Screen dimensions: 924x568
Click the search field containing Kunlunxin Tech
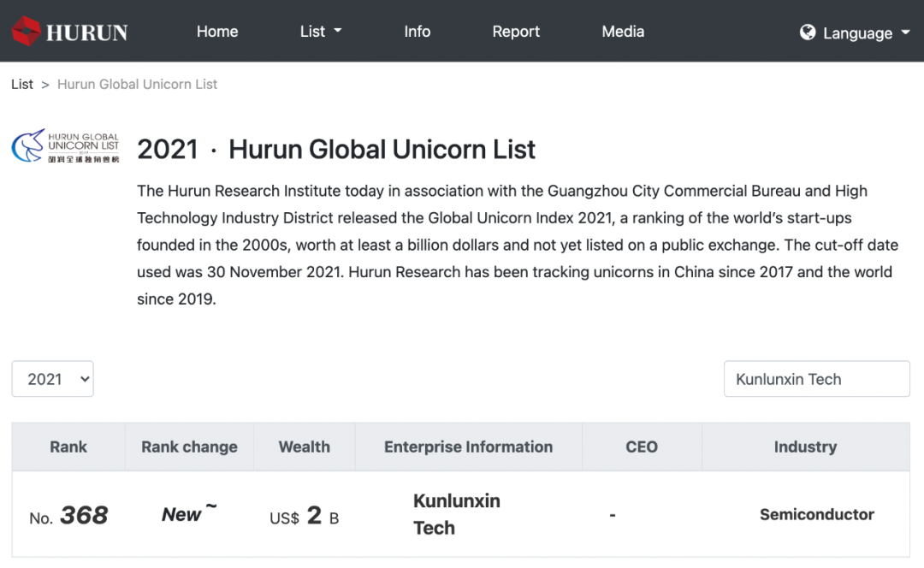817,379
